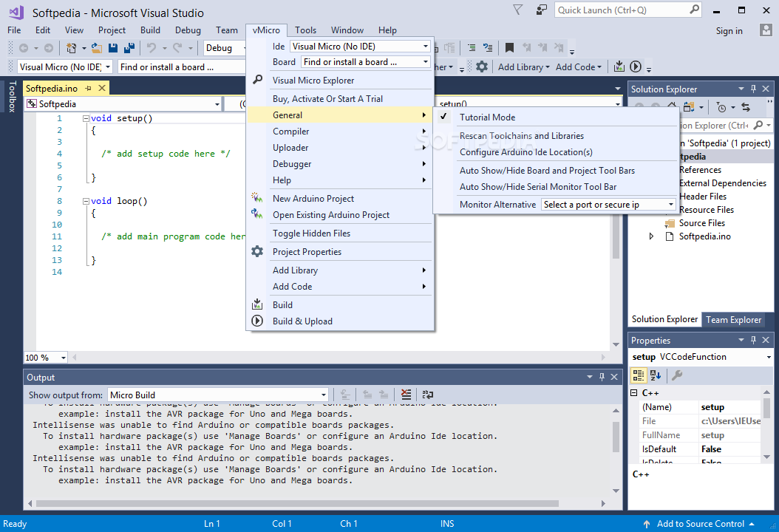Image resolution: width=779 pixels, height=532 pixels.
Task: Click the New Project toolbar icon
Action: click(x=72, y=48)
